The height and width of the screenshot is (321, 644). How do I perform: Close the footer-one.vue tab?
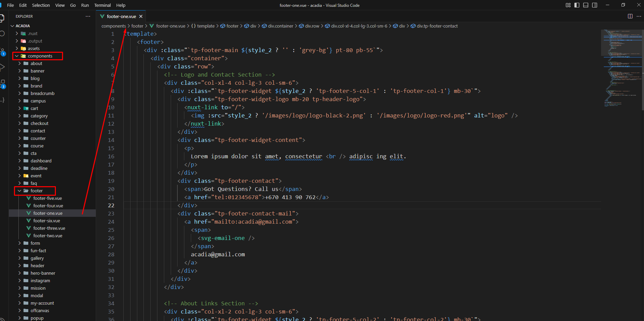[x=141, y=16]
